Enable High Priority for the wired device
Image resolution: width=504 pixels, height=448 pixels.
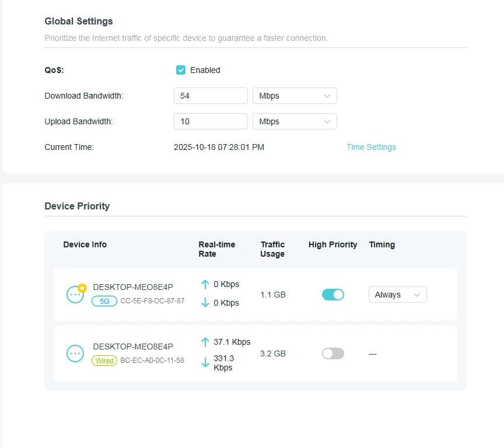click(x=333, y=353)
